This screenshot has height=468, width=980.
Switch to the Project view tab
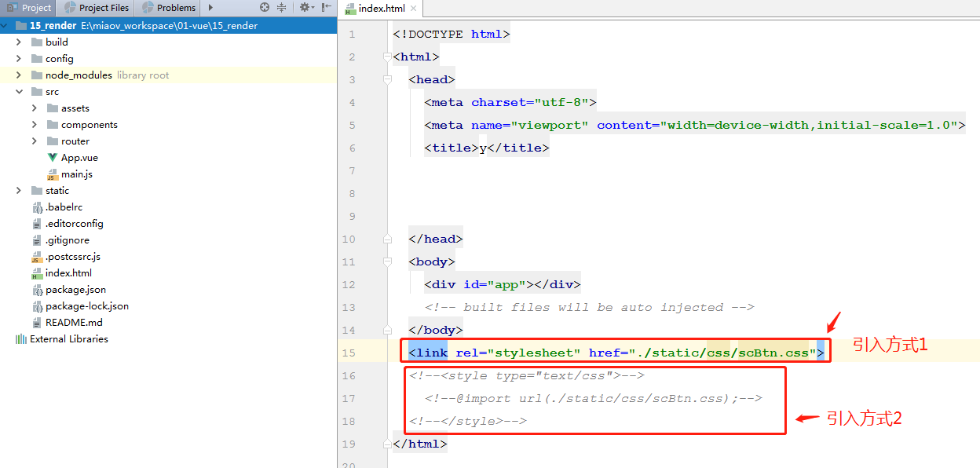coord(28,8)
